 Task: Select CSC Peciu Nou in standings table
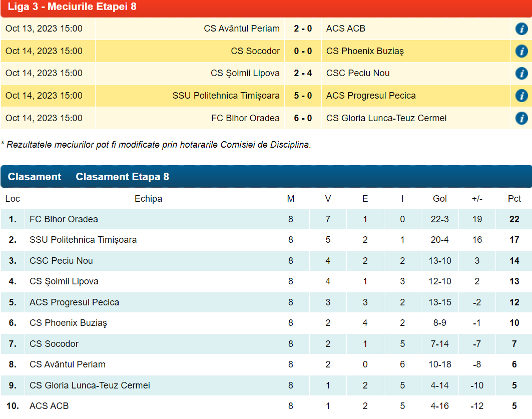click(61, 261)
